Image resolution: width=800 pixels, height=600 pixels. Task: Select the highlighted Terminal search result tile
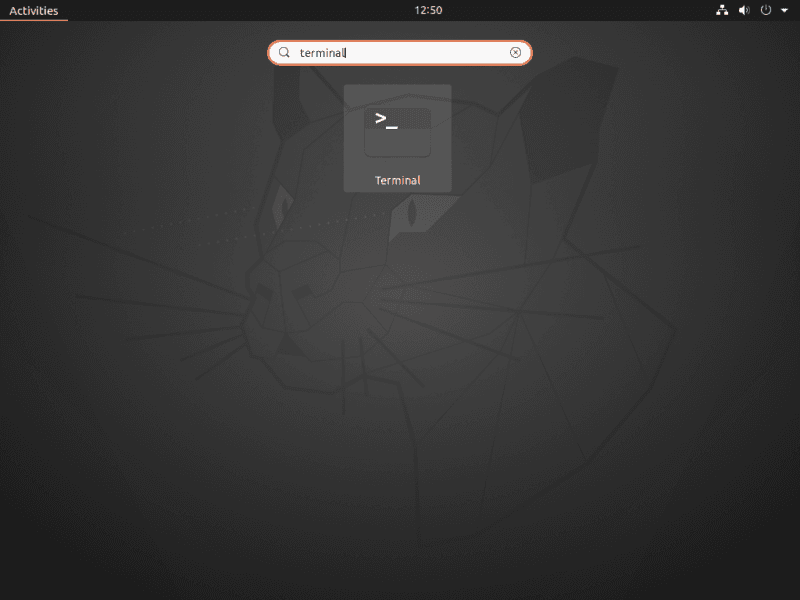click(397, 138)
